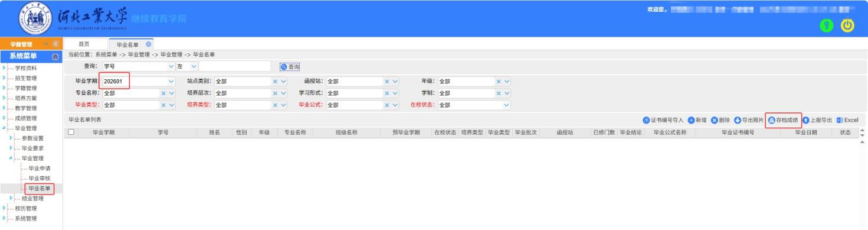Open 毕业申请 in the sidebar tree
Image resolution: width=868 pixels, height=230 pixels.
click(x=40, y=169)
